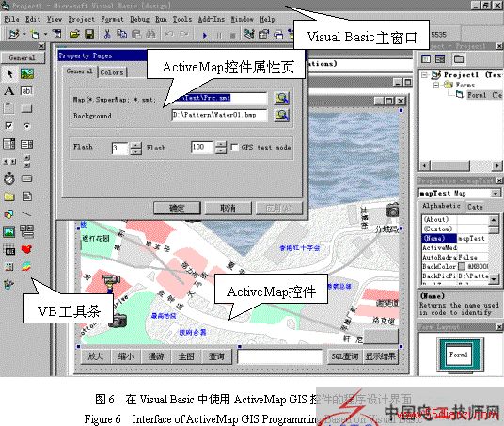504x426 pixels.
Task: Click View Object icon in Project Explorer
Action: pos(440,59)
